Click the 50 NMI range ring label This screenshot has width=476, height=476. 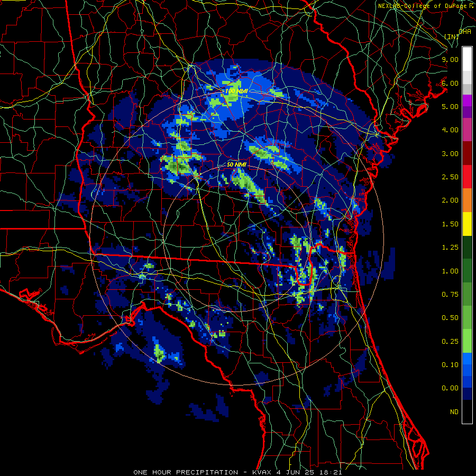pyautogui.click(x=236, y=164)
